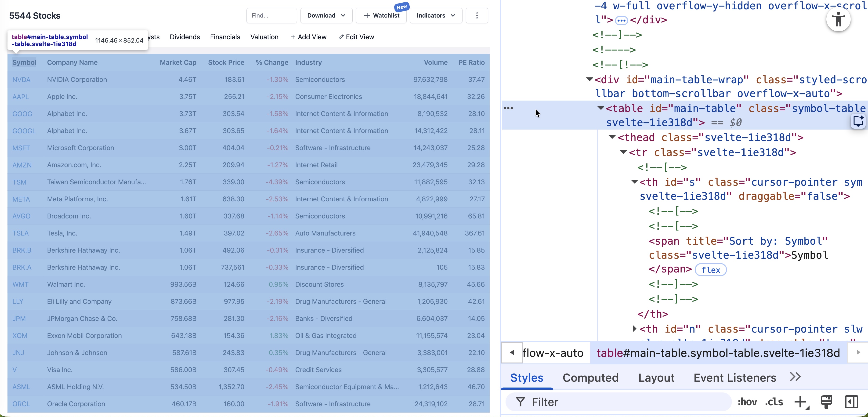Viewport: 868px width, 417px height.
Task: Click the accessibility figure icon
Action: (838, 19)
